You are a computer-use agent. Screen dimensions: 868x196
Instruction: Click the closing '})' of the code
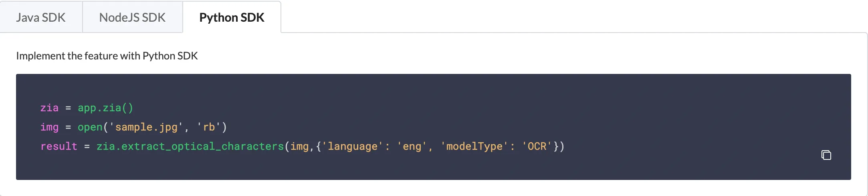click(x=559, y=146)
